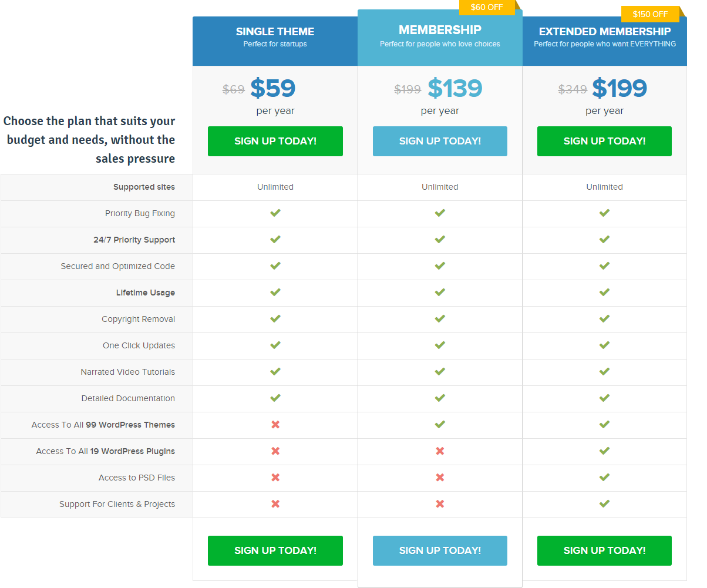The width and height of the screenshot is (707, 588).
Task: Select the checkmark for Copyright Removal in Single Theme column
Action: [275, 318]
